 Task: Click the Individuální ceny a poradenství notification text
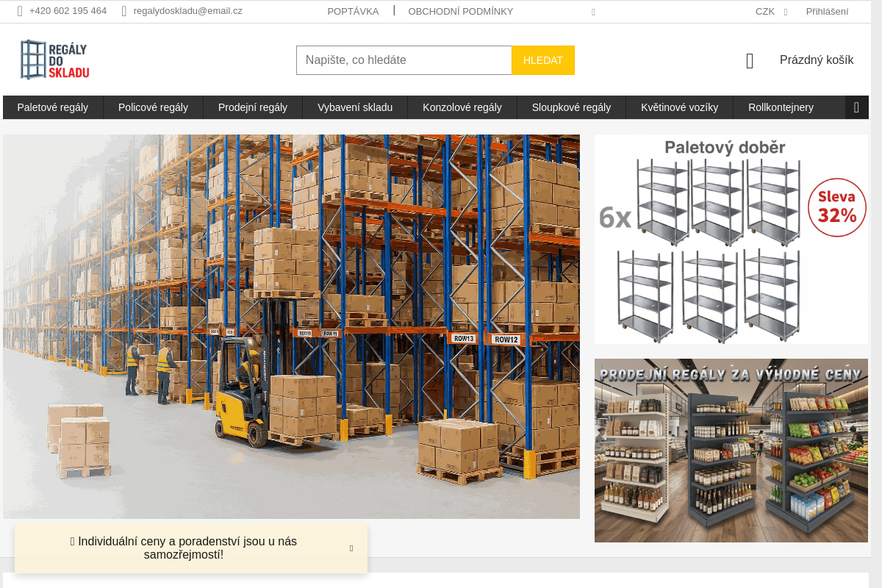coord(184,548)
